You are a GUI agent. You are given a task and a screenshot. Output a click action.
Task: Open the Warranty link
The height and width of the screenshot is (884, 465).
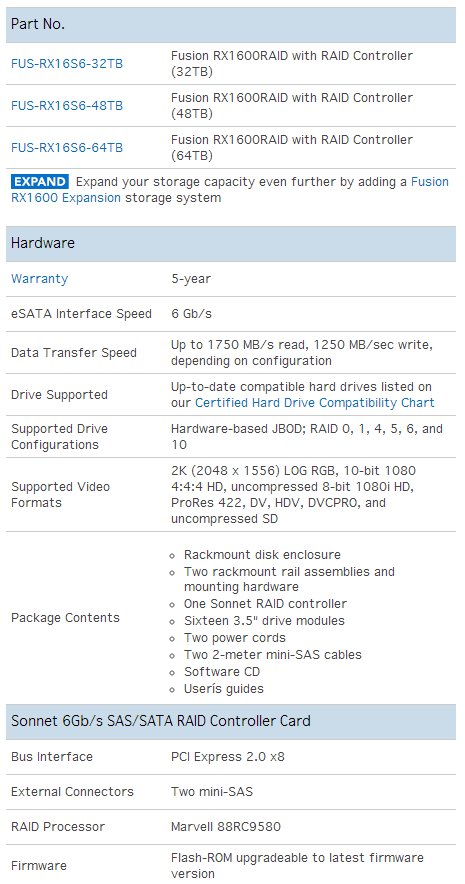pos(39,279)
